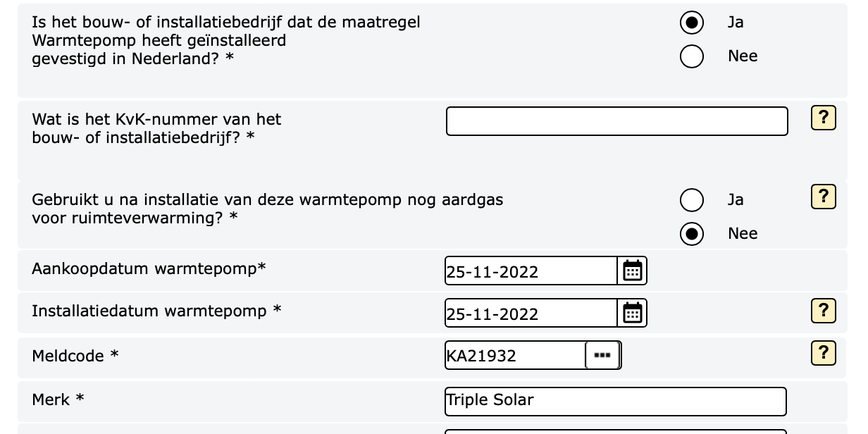Click the 'Merk *' label text
Screen dimensions: 868x434
58,399
